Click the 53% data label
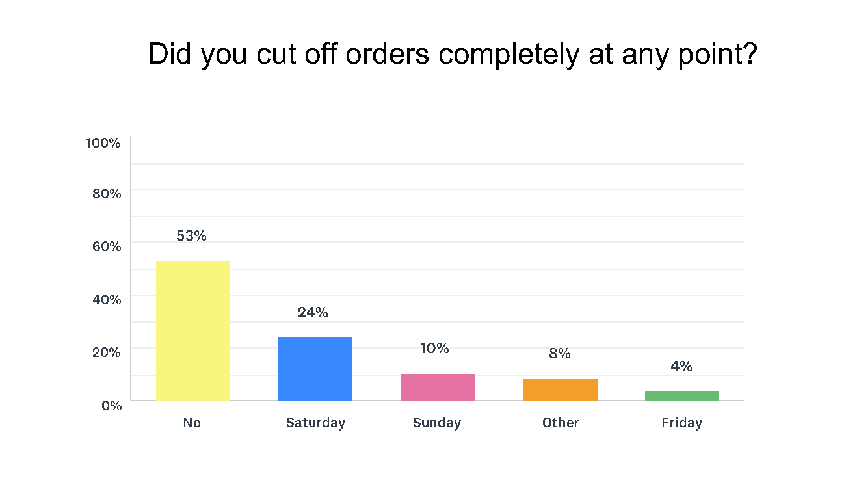Screen dimensions: 859x504 [192, 236]
